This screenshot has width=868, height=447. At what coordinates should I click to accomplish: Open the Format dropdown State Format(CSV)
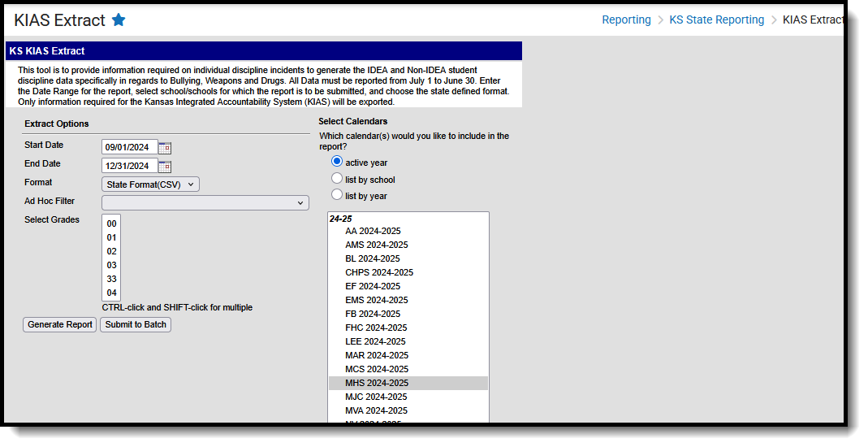[150, 184]
